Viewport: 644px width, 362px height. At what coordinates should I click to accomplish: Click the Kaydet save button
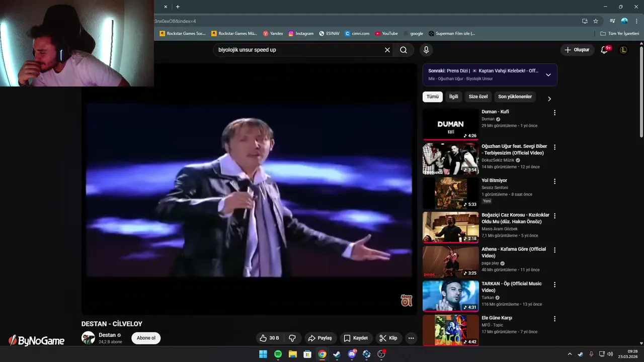click(356, 338)
